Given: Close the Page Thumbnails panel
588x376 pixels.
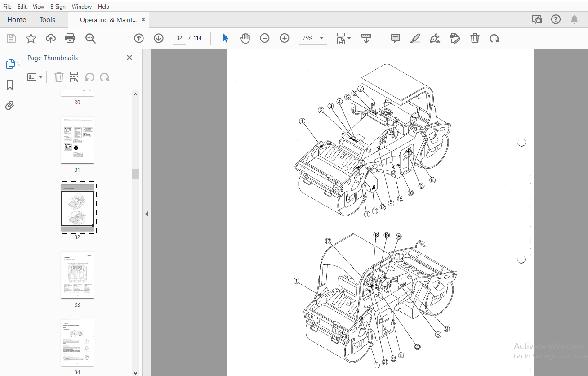Looking at the screenshot, I should [x=129, y=58].
